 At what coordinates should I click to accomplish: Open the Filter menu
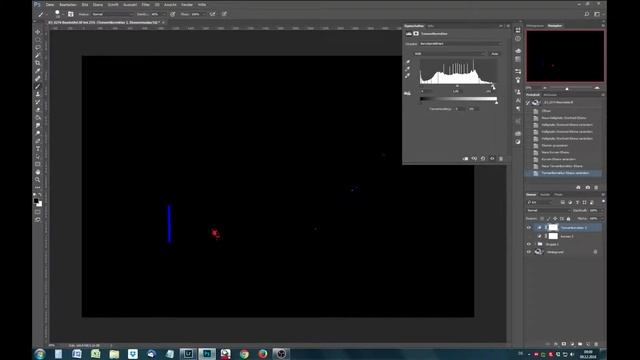[145, 4]
